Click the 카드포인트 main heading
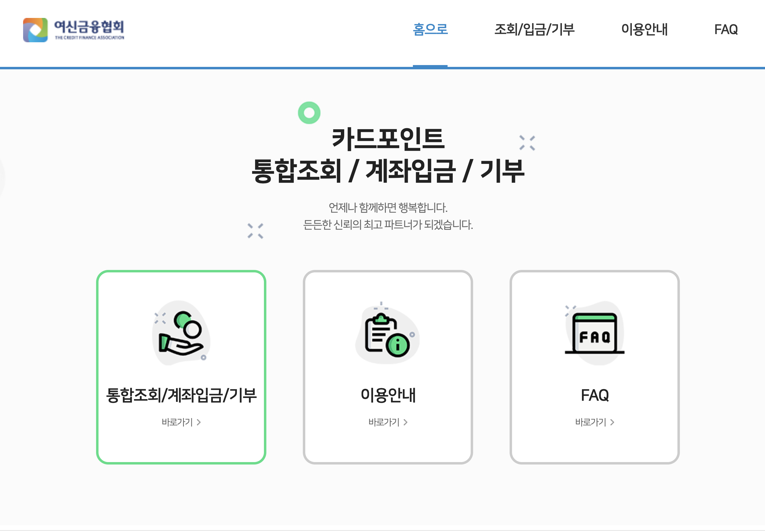The height and width of the screenshot is (532, 765). 388,139
